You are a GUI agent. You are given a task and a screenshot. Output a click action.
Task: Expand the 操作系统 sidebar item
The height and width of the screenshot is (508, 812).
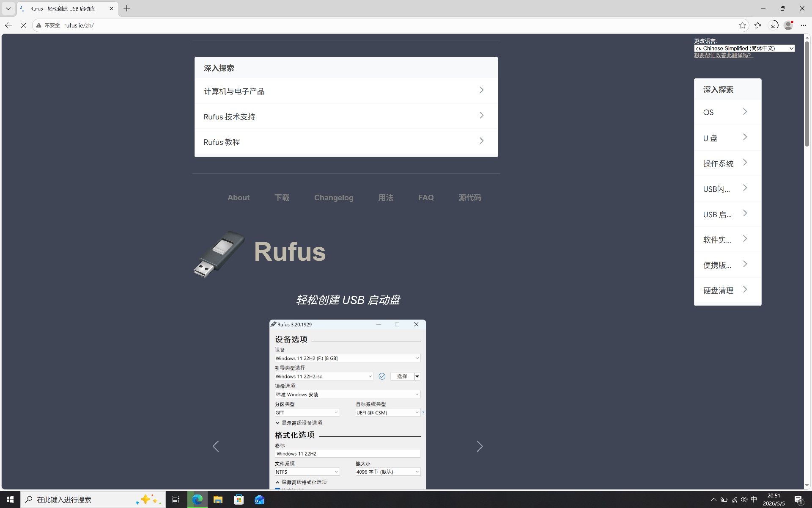727,163
